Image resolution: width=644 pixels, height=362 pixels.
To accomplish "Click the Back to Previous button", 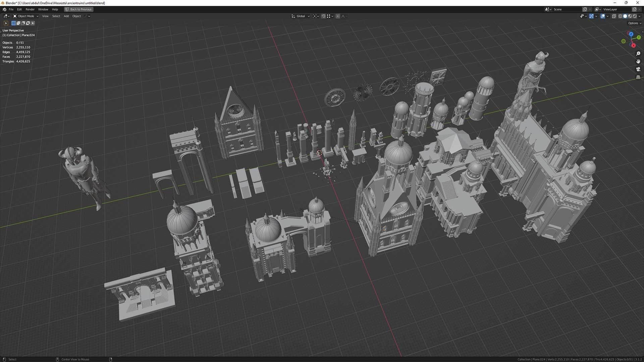I will click(x=78, y=9).
